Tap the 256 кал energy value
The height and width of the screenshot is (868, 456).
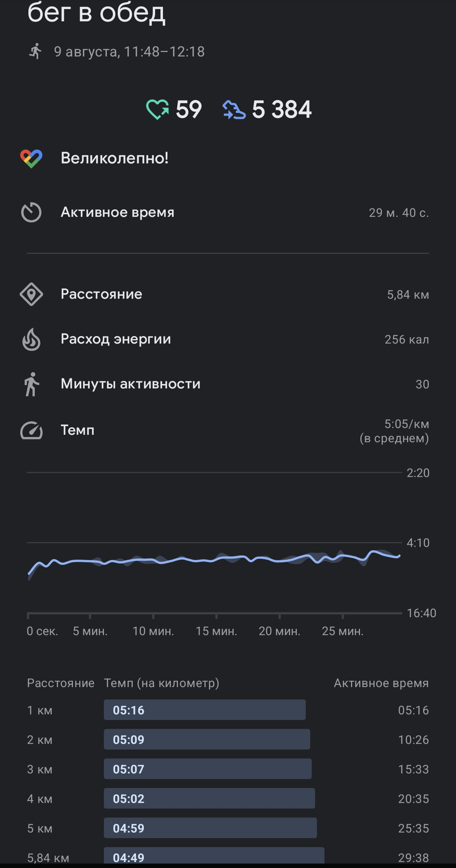407,339
